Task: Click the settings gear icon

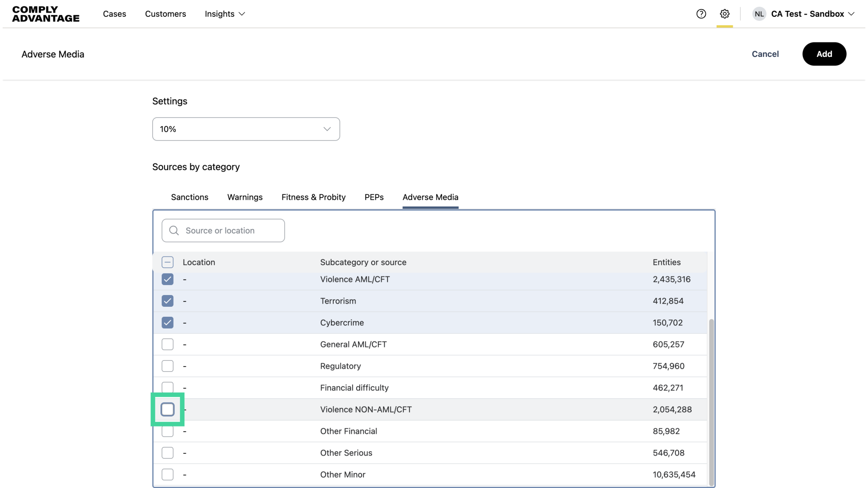Action: [725, 14]
